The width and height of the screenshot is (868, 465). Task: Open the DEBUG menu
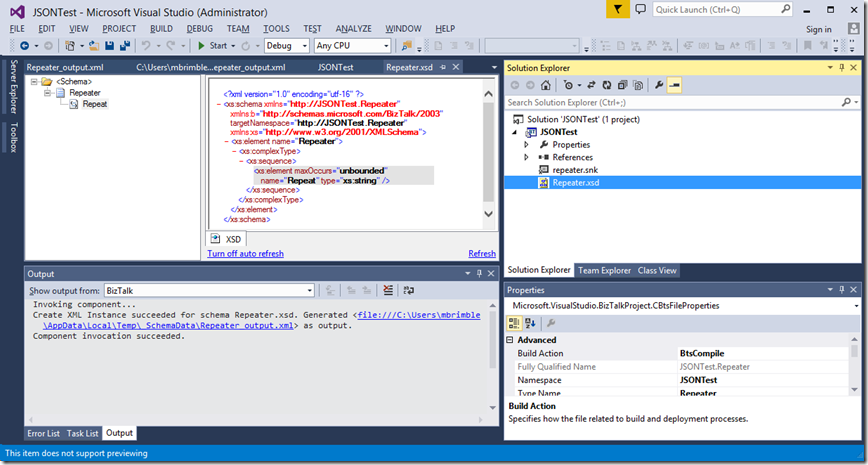pyautogui.click(x=199, y=29)
